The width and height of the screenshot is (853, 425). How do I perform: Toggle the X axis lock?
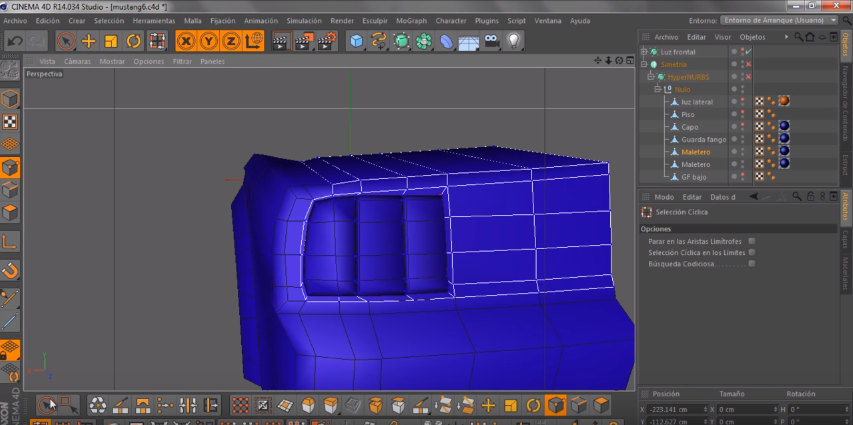[x=187, y=41]
